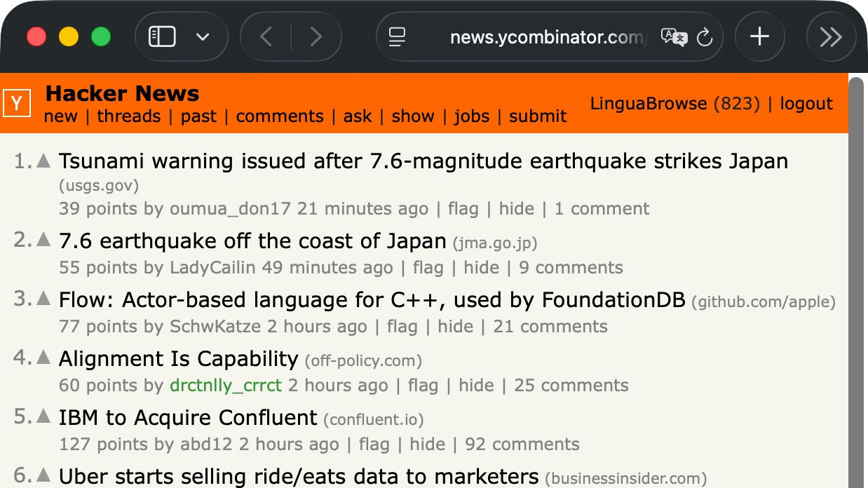This screenshot has width=868, height=488.
Task: Open the Hacker News home title
Action: (122, 93)
